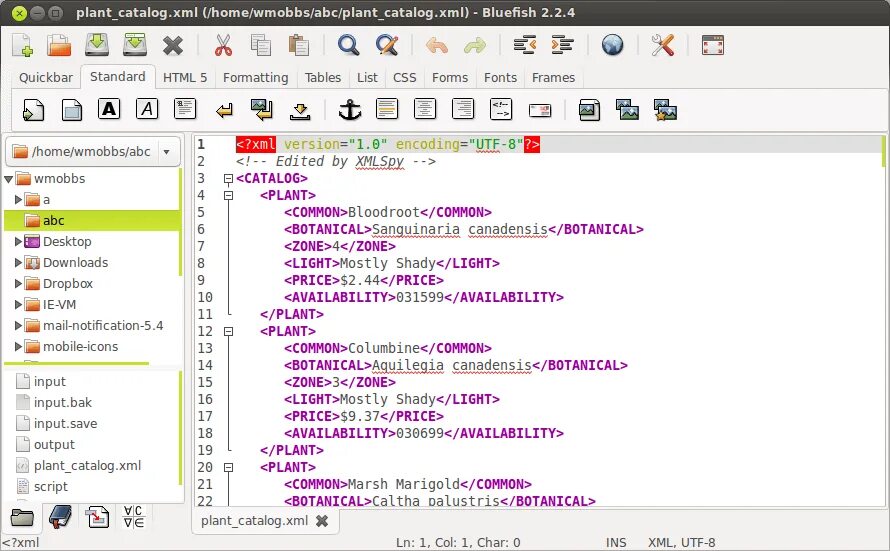Save the current file

(97, 45)
